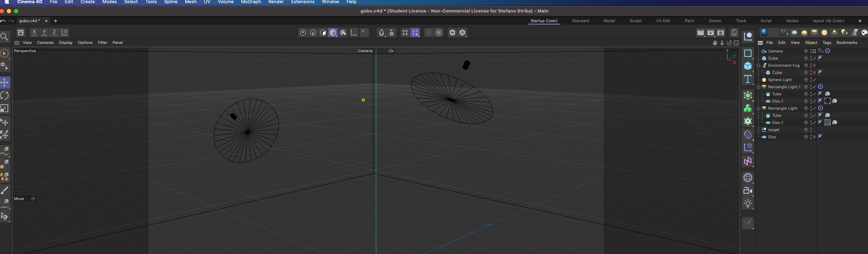Add a new project tab with plus
The height and width of the screenshot is (254, 868).
pos(55,21)
